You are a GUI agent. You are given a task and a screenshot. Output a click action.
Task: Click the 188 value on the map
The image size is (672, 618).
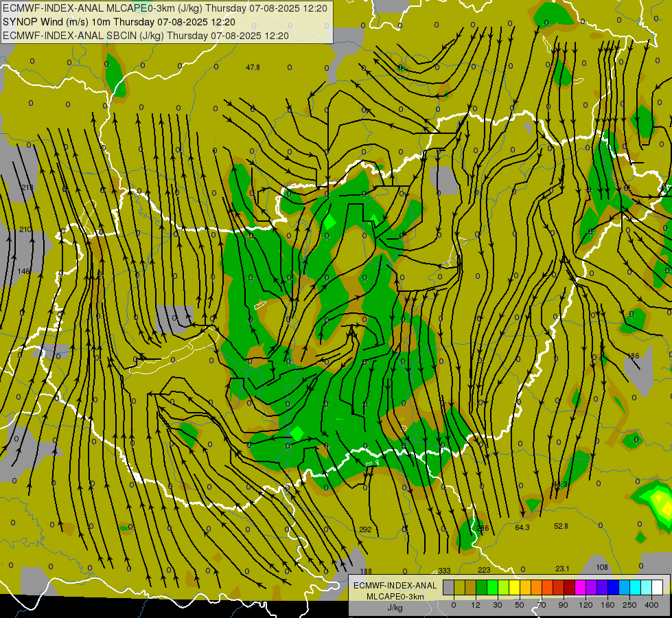coord(366,571)
